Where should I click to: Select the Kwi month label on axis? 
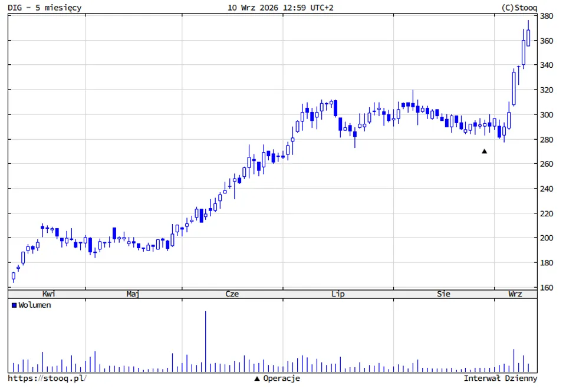pos(49,294)
